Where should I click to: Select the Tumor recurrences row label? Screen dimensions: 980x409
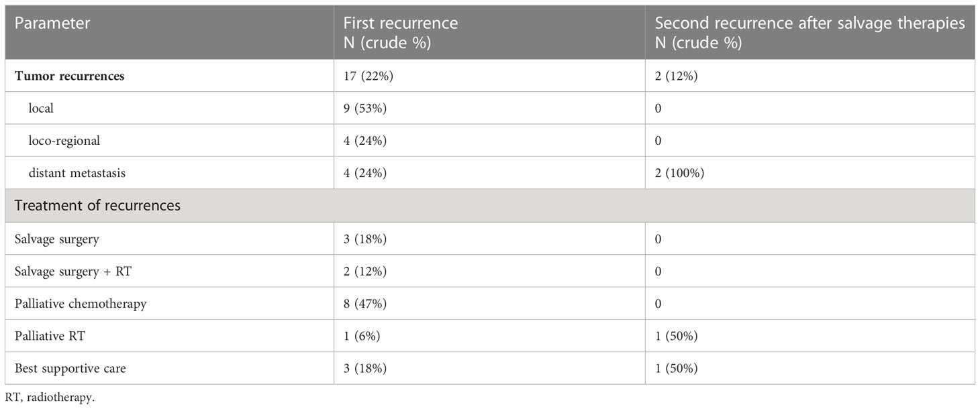(x=70, y=76)
